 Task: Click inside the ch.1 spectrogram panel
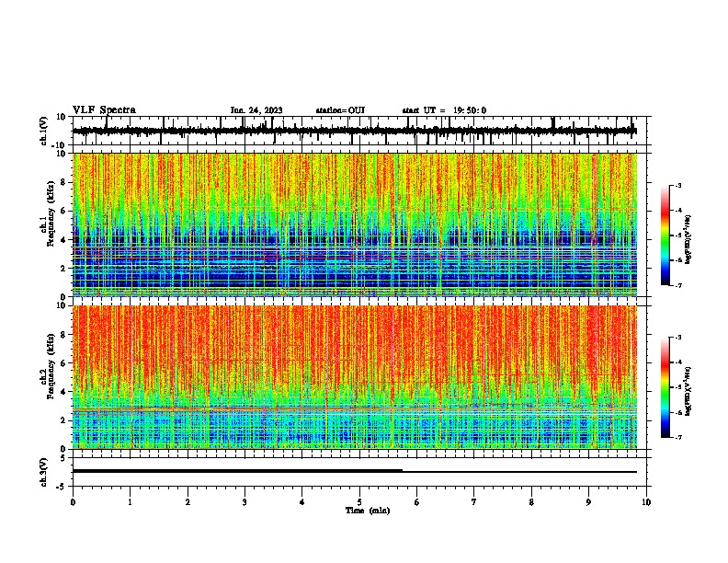pos(355,224)
